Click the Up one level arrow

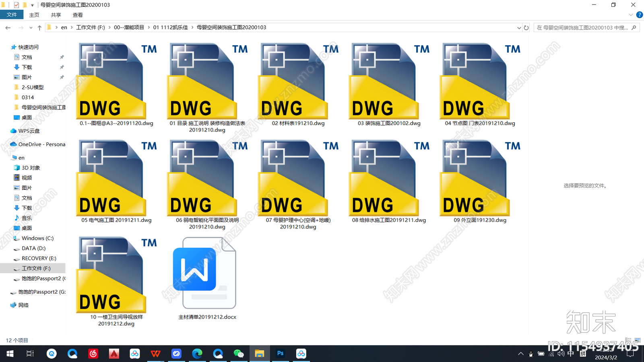coord(39,28)
